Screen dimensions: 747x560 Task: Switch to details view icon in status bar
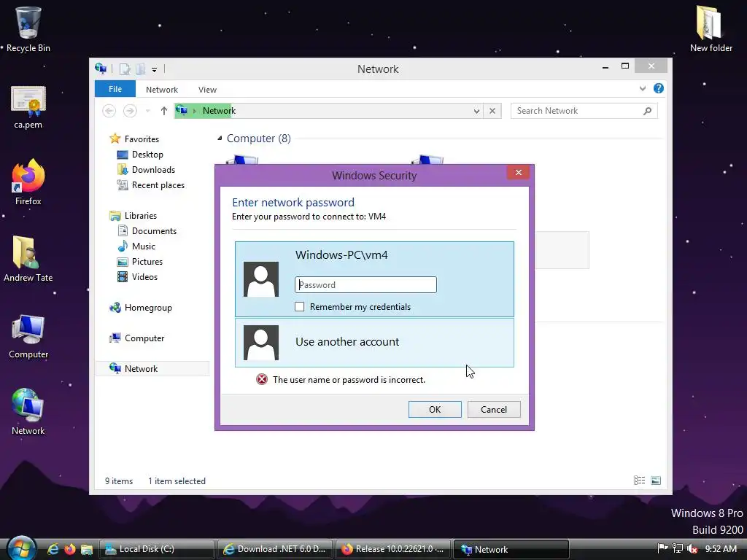coord(639,481)
